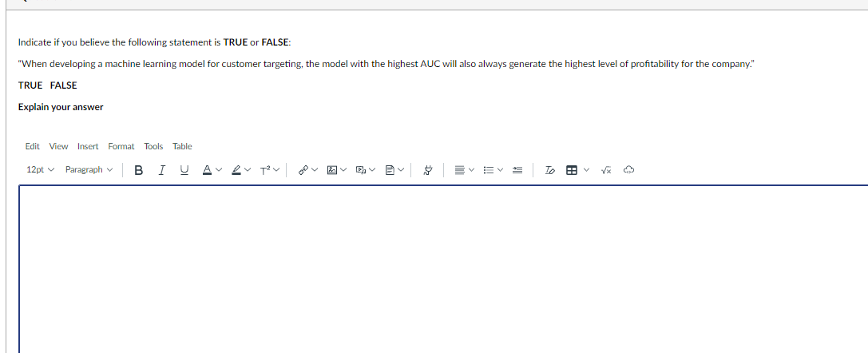868x353 pixels.
Task: Apply the background highlight color
Action: [236, 170]
